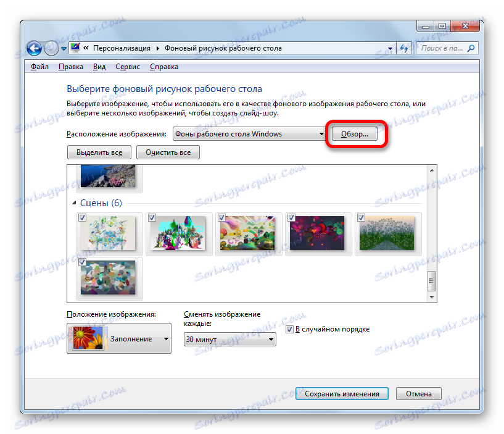Image resolution: width=504 pixels, height=434 pixels.
Task: Open the Файл menu
Action: point(39,67)
